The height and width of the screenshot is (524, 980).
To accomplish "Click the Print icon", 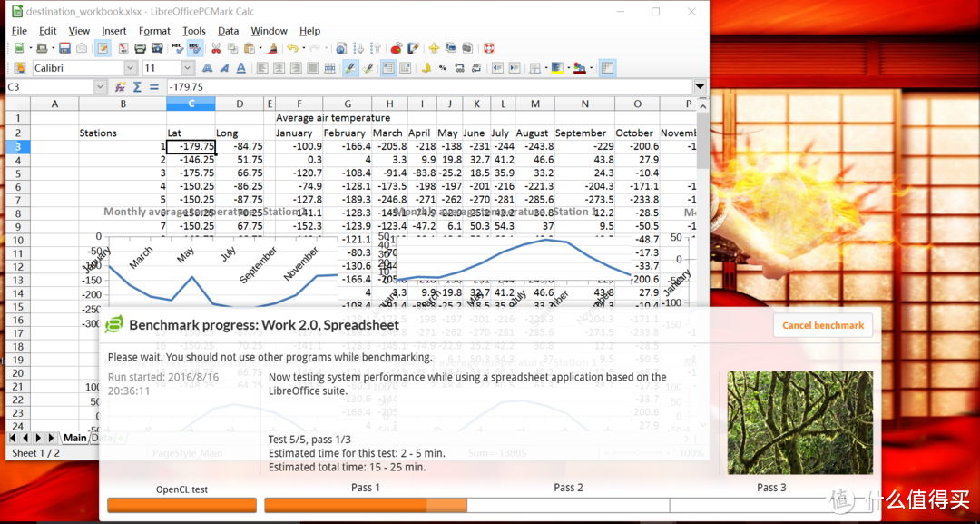I will pyautogui.click(x=140, y=48).
